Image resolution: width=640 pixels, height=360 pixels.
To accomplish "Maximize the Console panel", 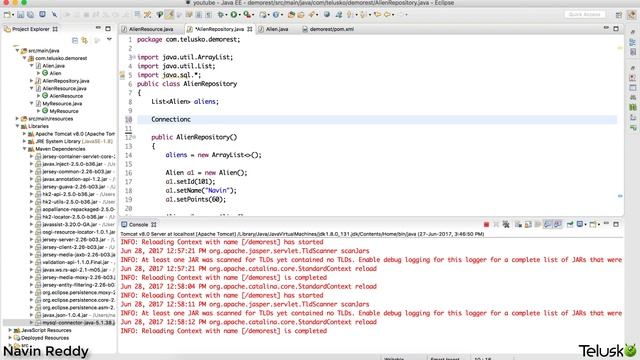I will tap(616, 224).
